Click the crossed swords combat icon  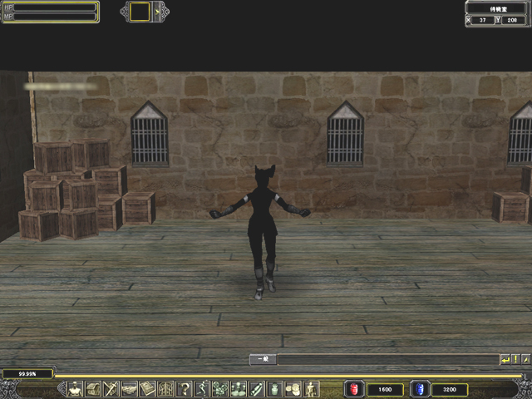point(111,389)
